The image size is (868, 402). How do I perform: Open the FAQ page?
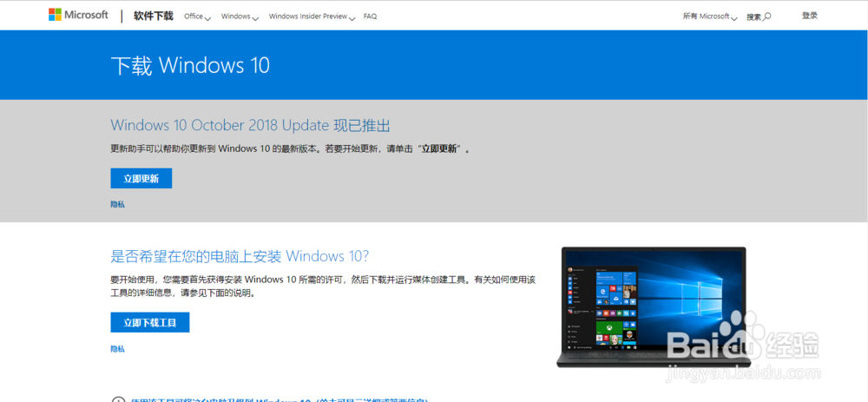pyautogui.click(x=371, y=16)
